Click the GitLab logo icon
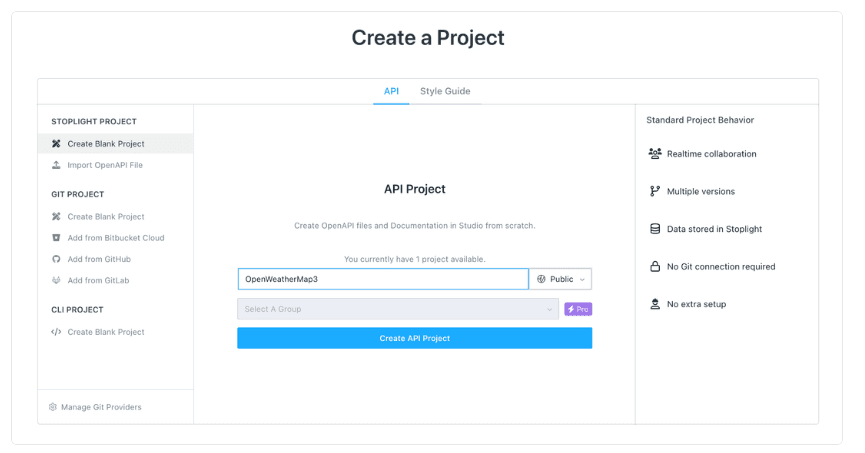 [x=56, y=280]
